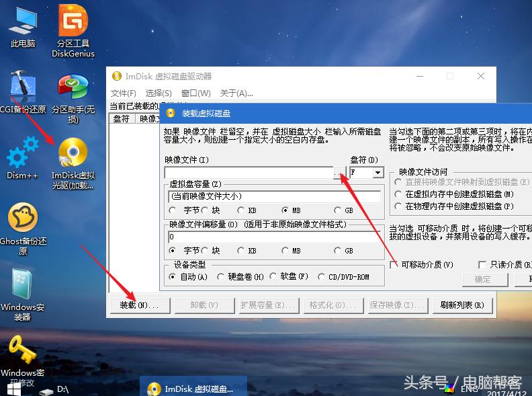532x396 pixels.
Task: Click the 装载虚拟磁盘 dialog title icon
Action: tap(171, 113)
